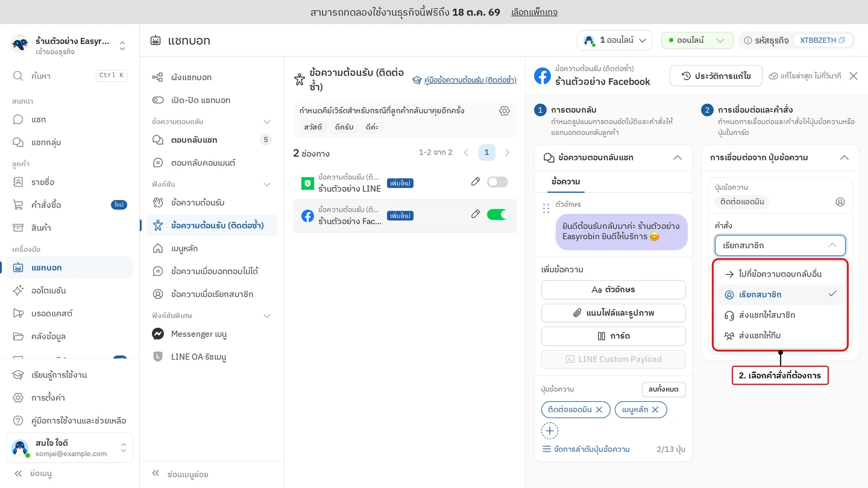868x488 pixels.
Task: Edit the ร้านตัวอย่าง Facebook channel pencil icon
Action: coord(476,214)
